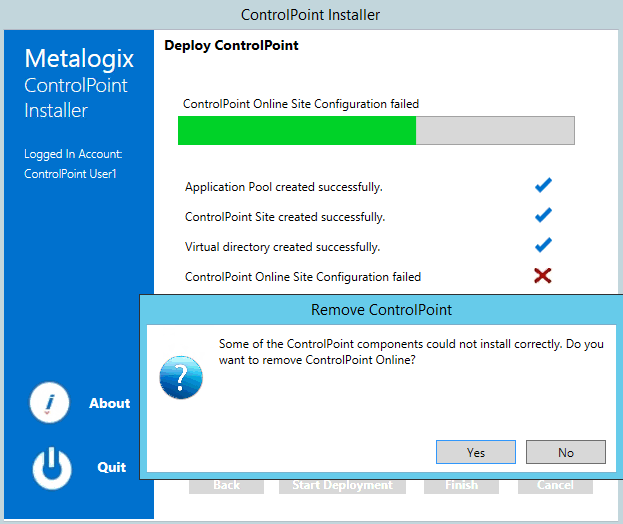The image size is (623, 524).
Task: Click 'ControlPoint Site created successfully.' text
Action: coord(285,217)
